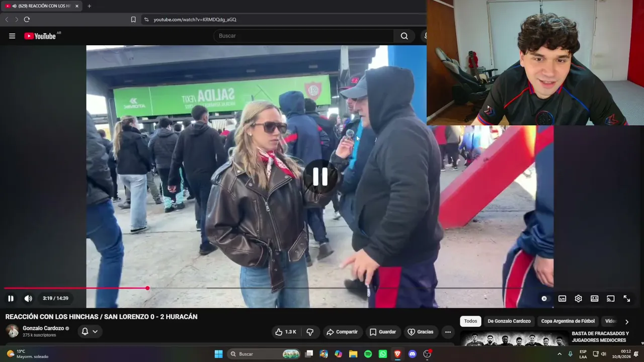Image resolution: width=644 pixels, height=362 pixels.
Task: Mute the video volume speaker icon
Action: pyautogui.click(x=28, y=298)
